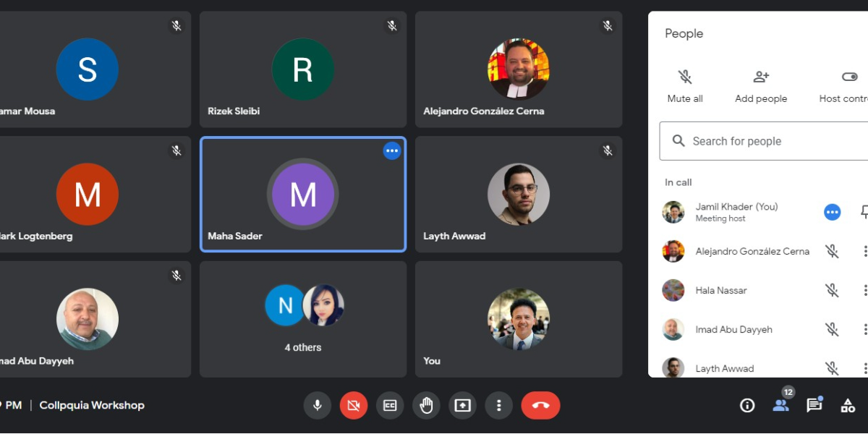Viewport: 868px width, 434px height.
Task: Click muted mic icon on orange M tile
Action: pyautogui.click(x=176, y=150)
